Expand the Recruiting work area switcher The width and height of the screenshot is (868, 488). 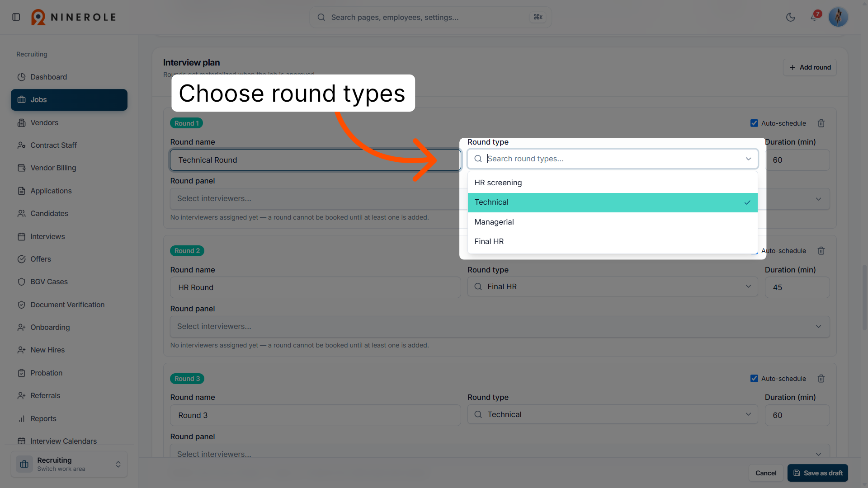click(x=69, y=464)
